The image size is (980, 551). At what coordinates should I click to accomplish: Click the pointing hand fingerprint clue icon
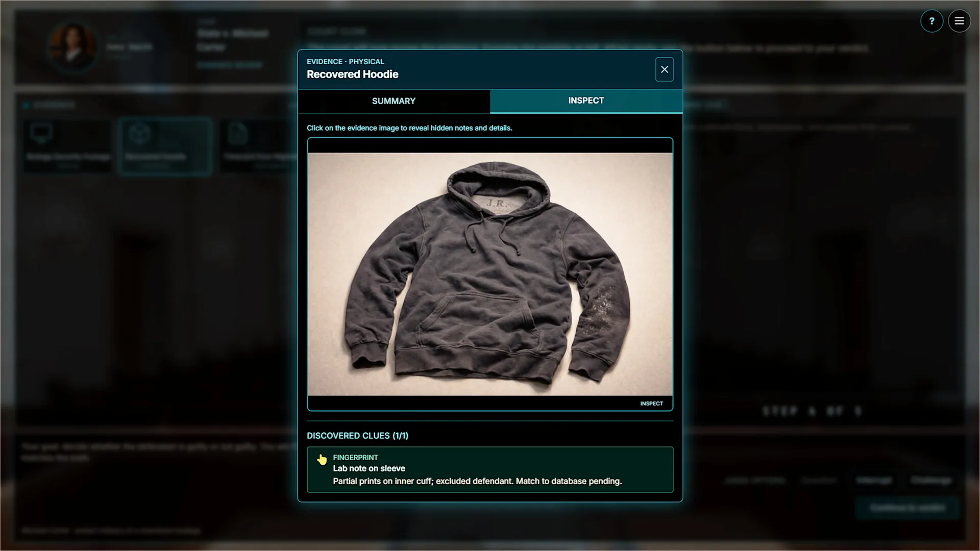[322, 460]
